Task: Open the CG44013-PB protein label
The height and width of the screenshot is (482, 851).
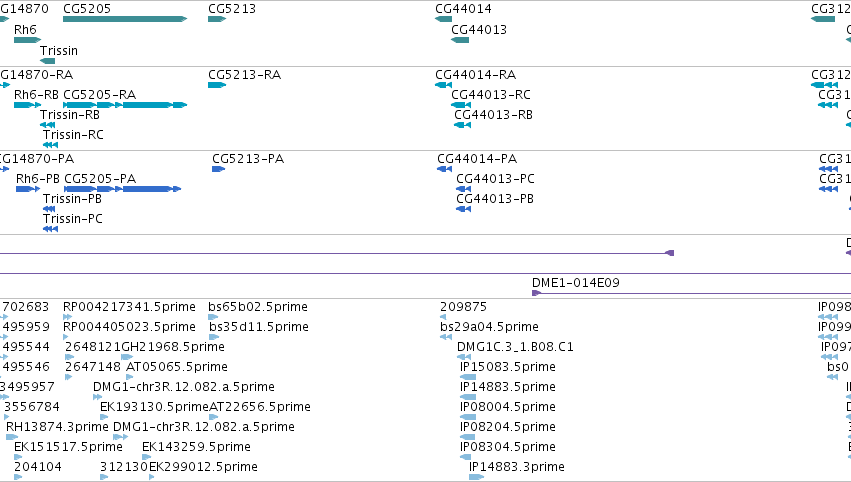Action: pyautogui.click(x=495, y=199)
